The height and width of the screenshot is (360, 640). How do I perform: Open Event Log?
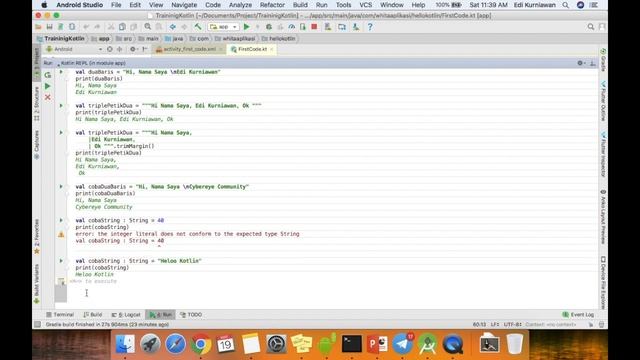tap(578, 315)
